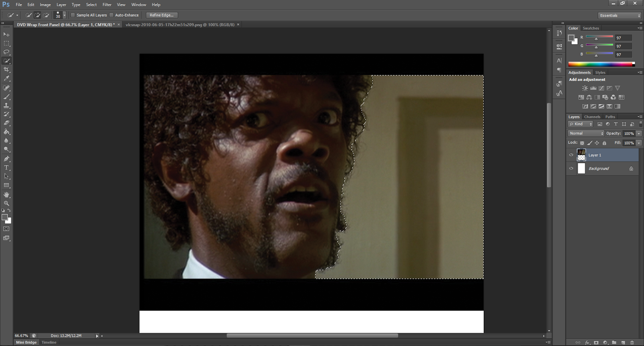Switch to the vlcsnap document tab
Screen dimensions: 644x346
[180, 25]
